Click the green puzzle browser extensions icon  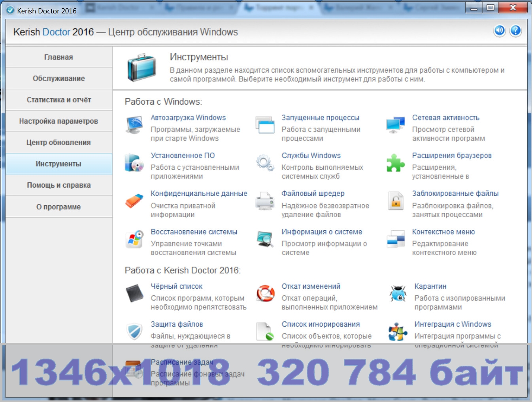(395, 163)
